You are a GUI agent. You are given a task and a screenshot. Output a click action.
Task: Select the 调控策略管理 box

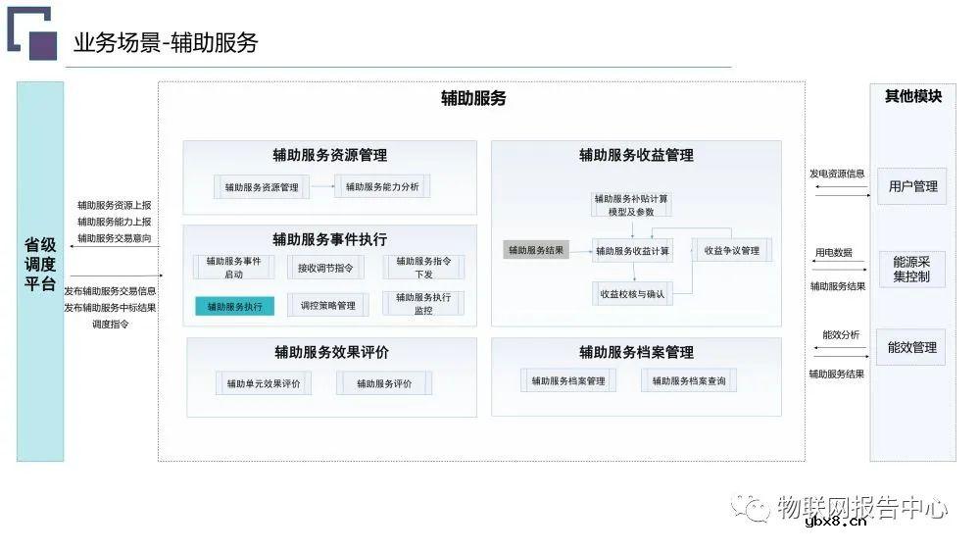pyautogui.click(x=327, y=305)
